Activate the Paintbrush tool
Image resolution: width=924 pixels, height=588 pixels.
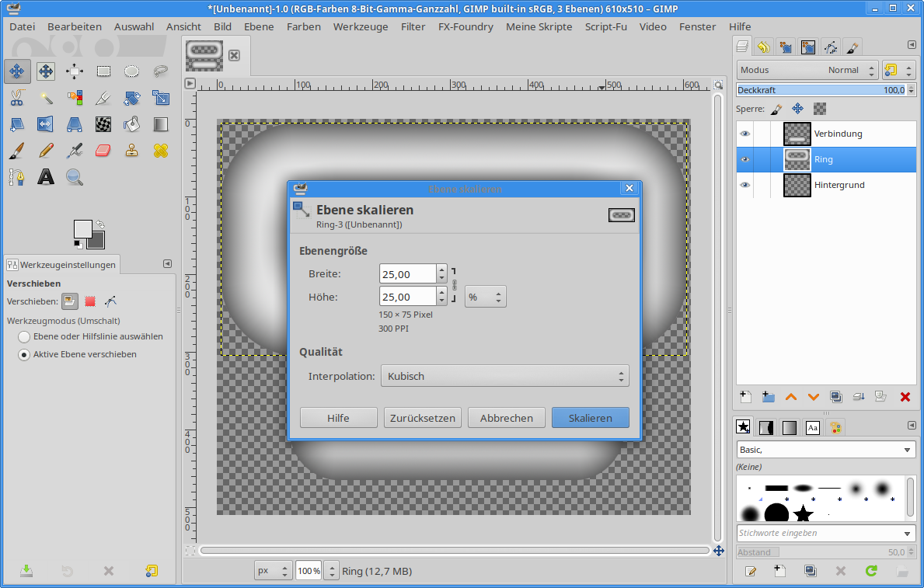16,150
